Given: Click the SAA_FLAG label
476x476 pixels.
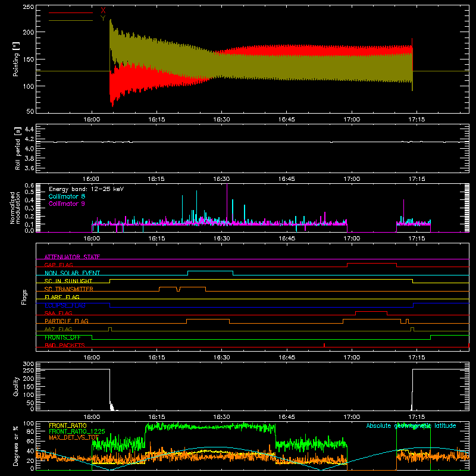Looking at the screenshot, I should click(x=58, y=313).
